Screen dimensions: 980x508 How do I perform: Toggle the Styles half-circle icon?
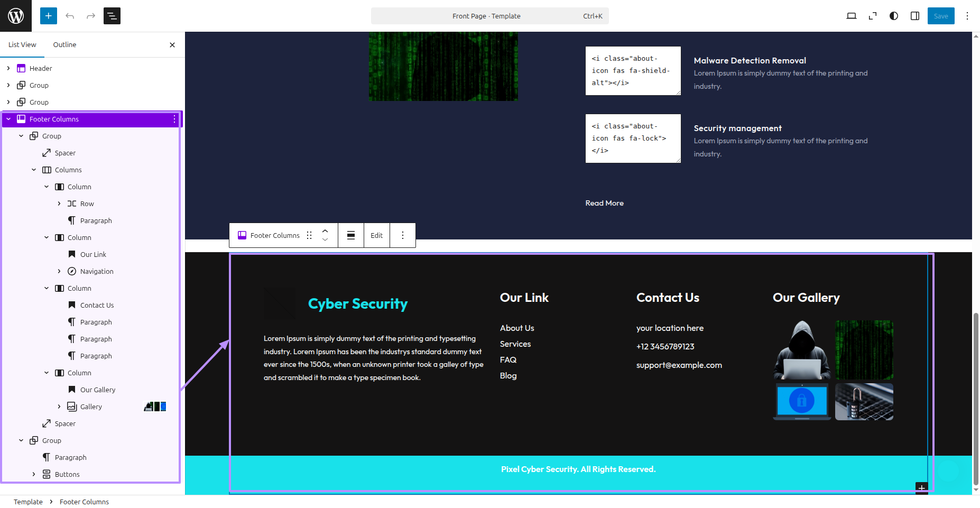[x=893, y=16]
